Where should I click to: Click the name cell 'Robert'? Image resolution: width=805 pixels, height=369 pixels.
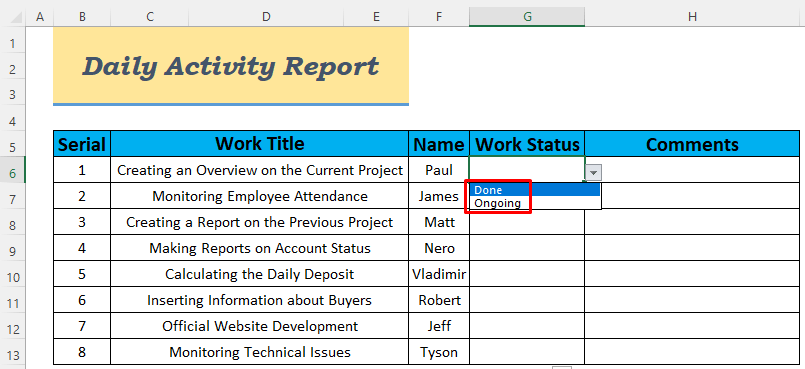pos(439,300)
